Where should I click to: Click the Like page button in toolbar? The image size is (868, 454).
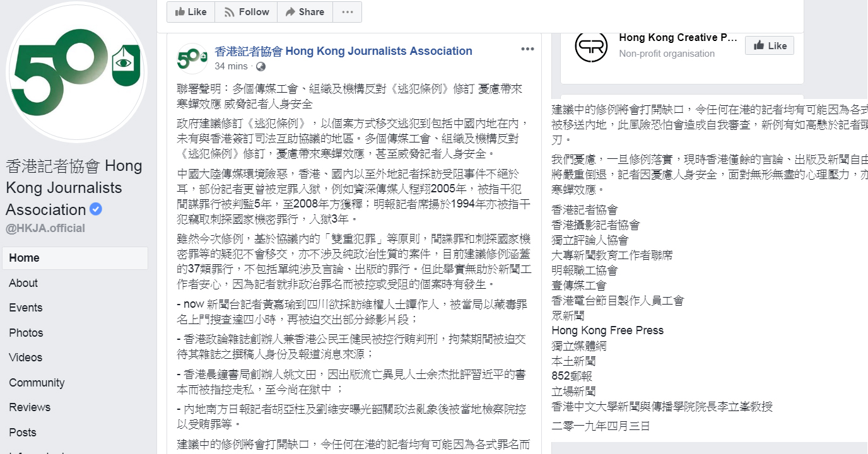coord(191,12)
